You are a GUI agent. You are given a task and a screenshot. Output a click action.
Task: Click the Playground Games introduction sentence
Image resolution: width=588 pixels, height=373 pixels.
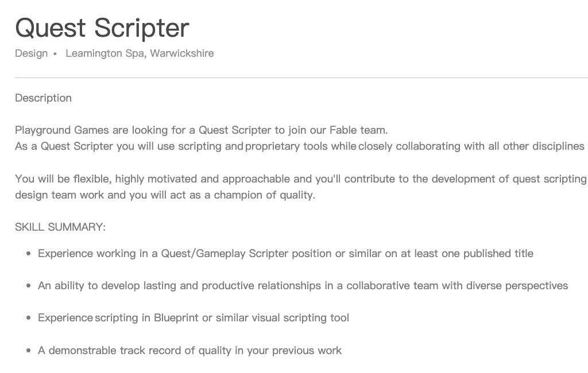(201, 130)
